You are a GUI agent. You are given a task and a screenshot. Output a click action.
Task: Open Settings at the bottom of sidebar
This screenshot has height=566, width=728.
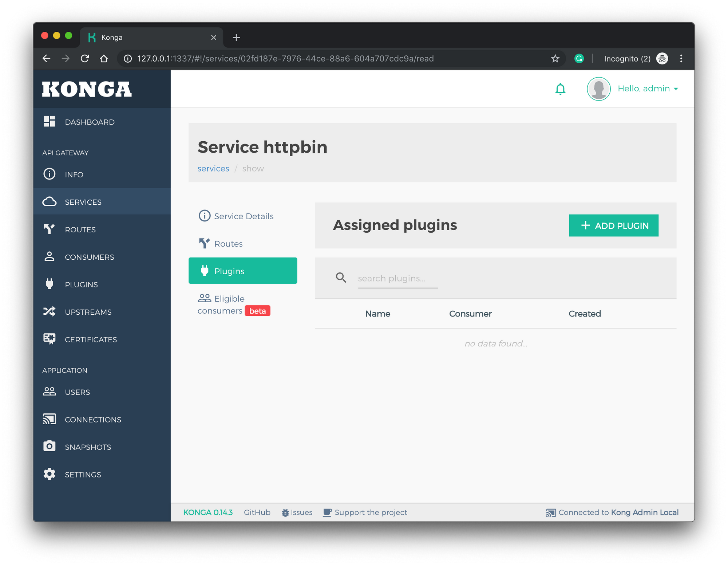pos(83,474)
